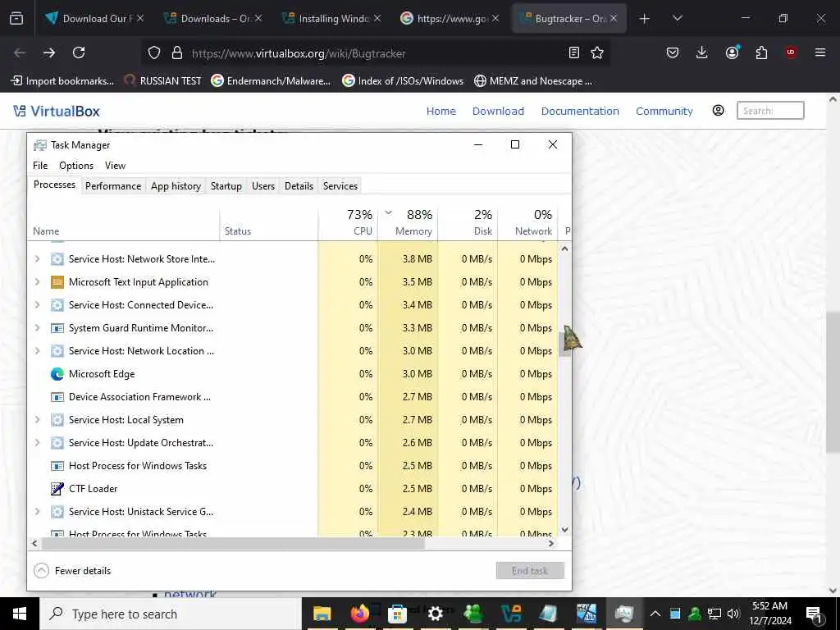Open the Download link on VirtualBox site
The width and height of the screenshot is (840, 630).
[x=498, y=111]
